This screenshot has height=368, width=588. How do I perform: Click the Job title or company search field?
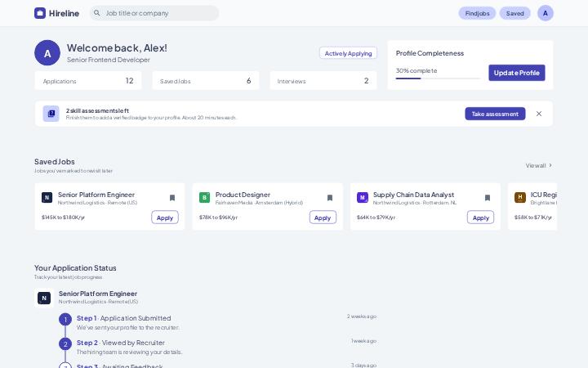[x=154, y=13]
